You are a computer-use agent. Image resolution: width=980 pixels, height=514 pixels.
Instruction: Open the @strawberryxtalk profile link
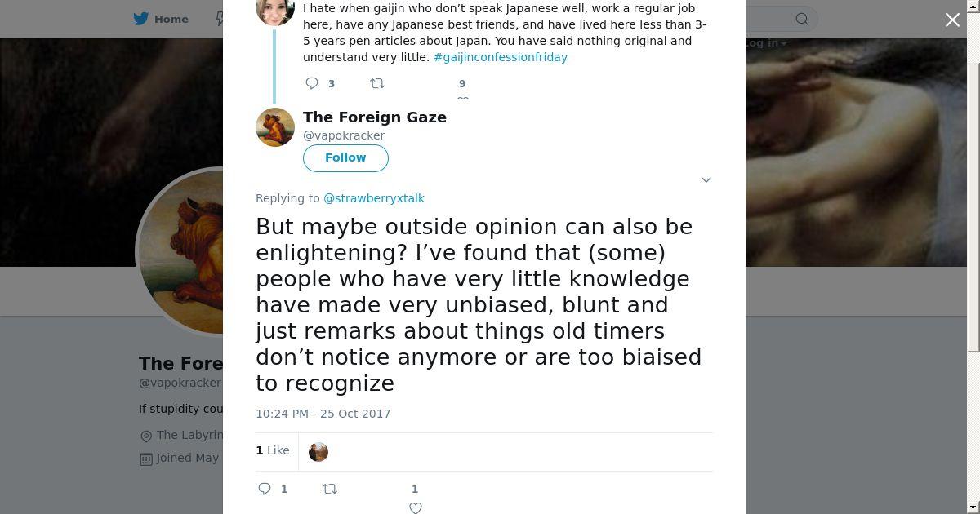[374, 198]
